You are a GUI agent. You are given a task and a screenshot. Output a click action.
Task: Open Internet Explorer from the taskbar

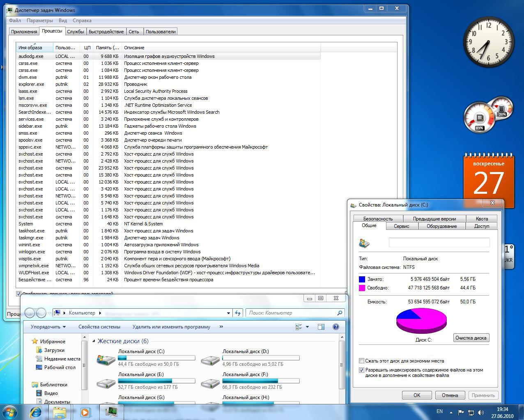(x=36, y=412)
